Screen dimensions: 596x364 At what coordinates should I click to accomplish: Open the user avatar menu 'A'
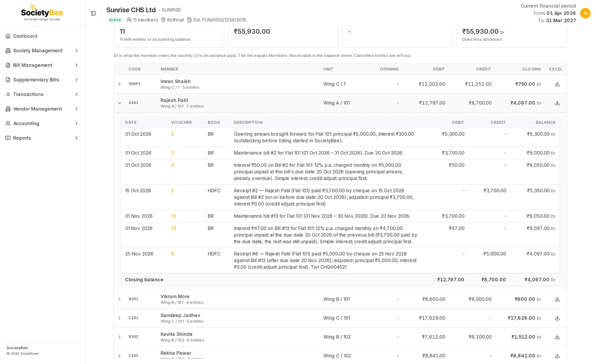click(x=585, y=13)
